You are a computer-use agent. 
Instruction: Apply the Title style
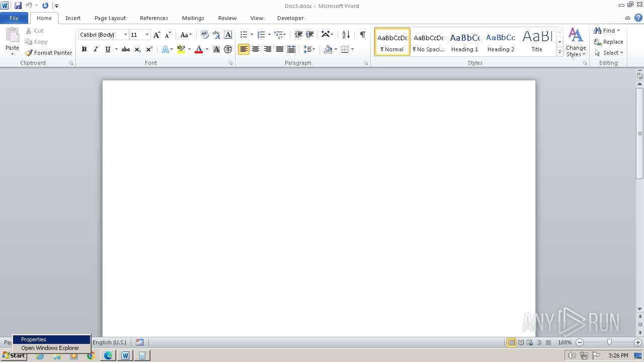click(x=537, y=42)
